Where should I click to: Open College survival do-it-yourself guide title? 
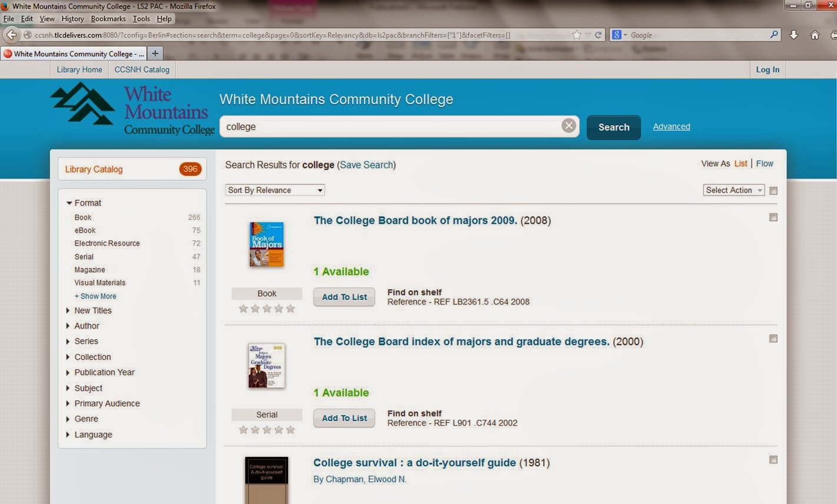pos(415,463)
